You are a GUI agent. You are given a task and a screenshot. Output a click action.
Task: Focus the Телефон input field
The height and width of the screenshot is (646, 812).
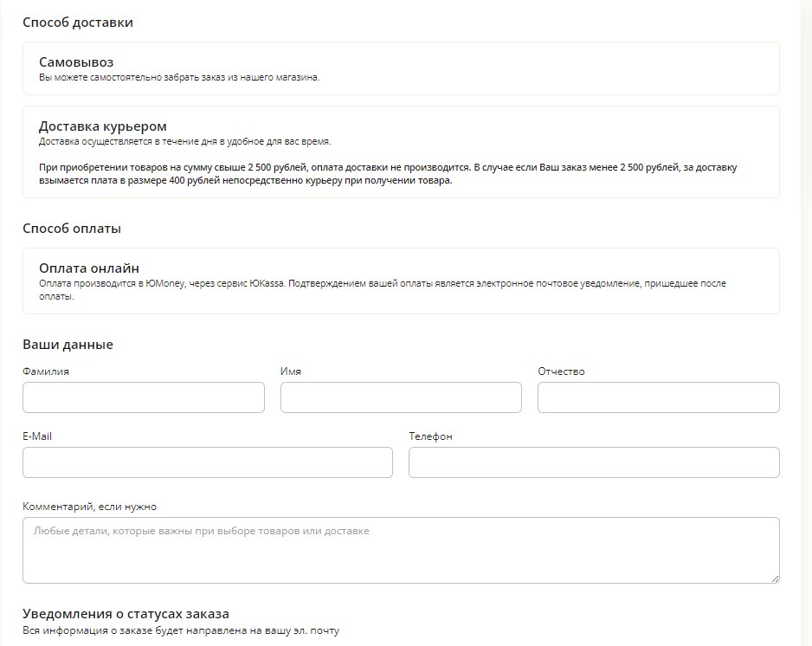point(594,462)
